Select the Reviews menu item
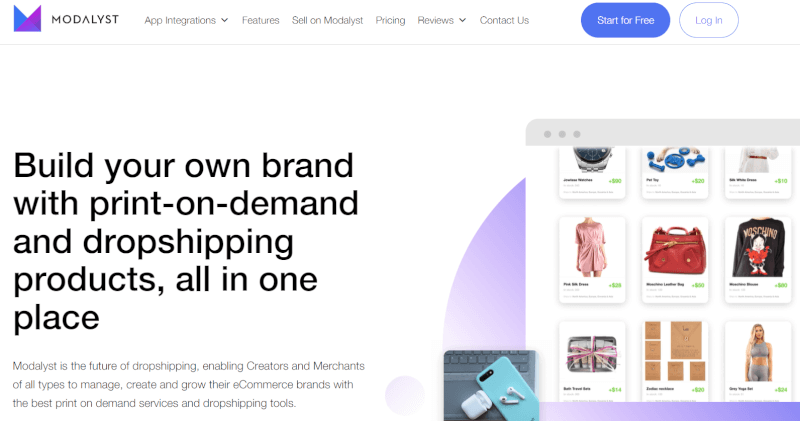The image size is (800, 421). 436,20
